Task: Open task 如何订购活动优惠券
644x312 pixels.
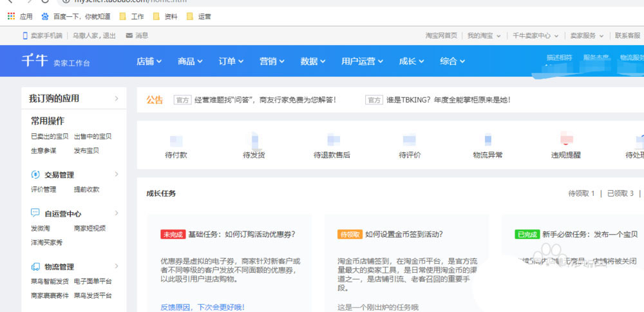Action: point(241,235)
